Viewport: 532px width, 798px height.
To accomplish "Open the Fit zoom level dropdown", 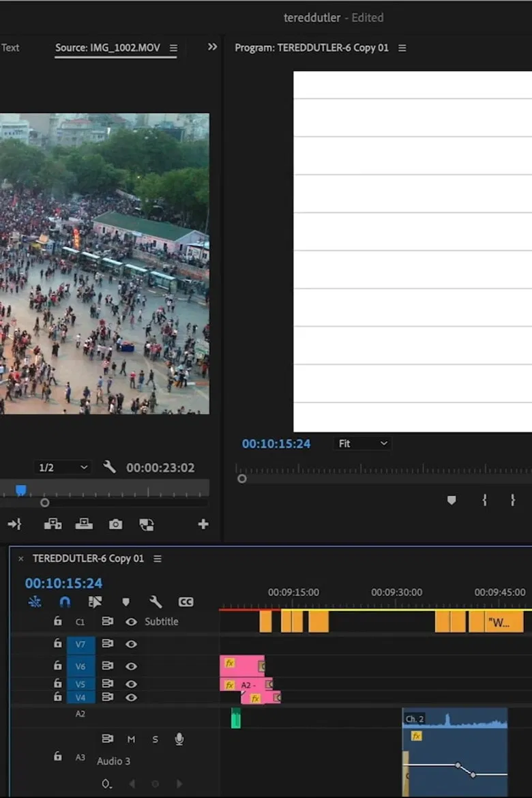I will coord(363,444).
